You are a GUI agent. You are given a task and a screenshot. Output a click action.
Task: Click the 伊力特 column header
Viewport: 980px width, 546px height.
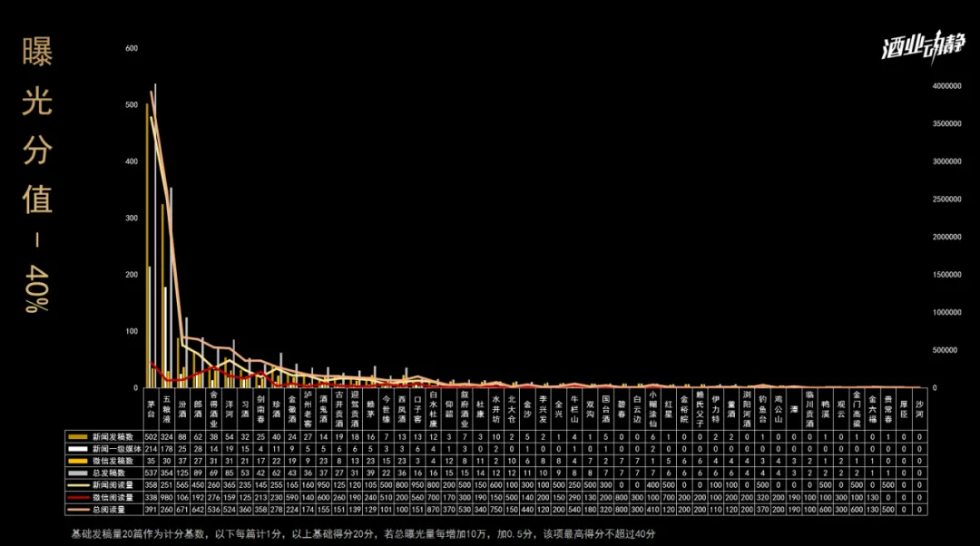(x=715, y=409)
